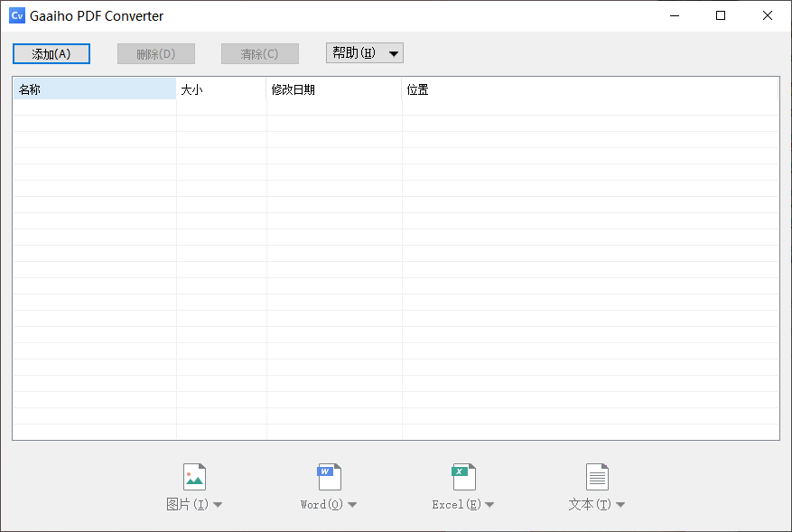The height and width of the screenshot is (532, 792).
Task: Maximize the Gaaiho PDF Converter window
Action: 721,15
